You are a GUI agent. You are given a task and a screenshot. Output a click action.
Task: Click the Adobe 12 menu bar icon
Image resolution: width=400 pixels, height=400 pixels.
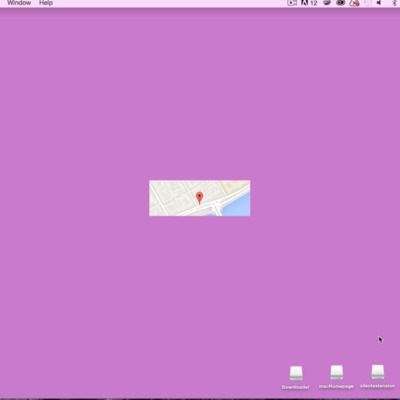coord(309,3)
